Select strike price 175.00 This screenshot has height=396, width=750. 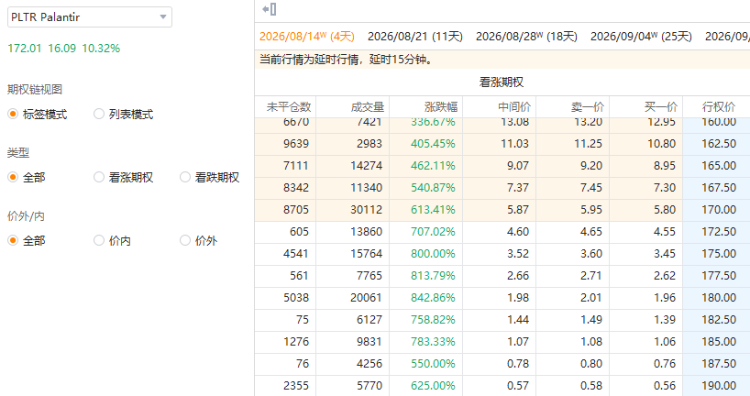(718, 253)
